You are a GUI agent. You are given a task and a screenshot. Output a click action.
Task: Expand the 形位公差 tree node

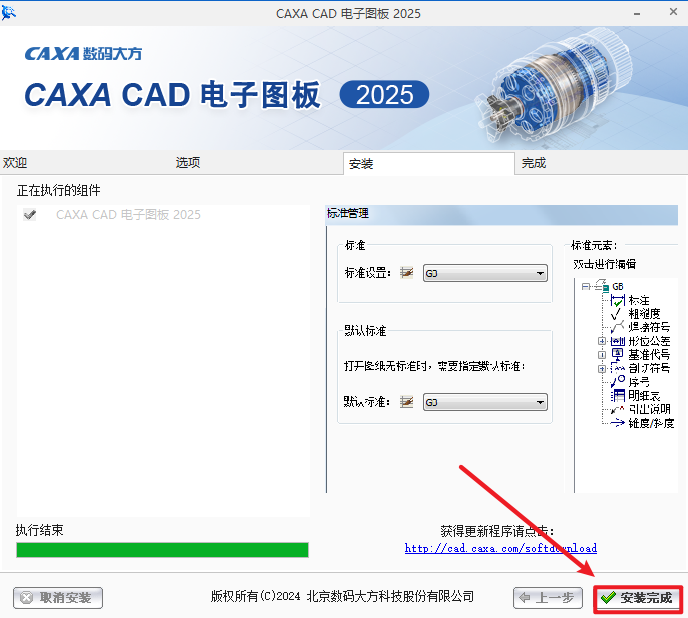[602, 341]
